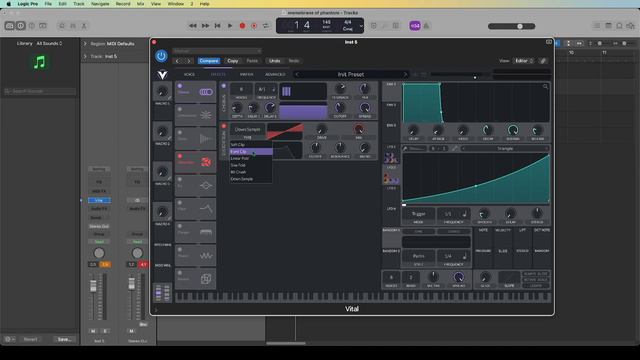The image size is (640, 360).
Task: Click the Undo button in plugin header
Action: pos(274,61)
